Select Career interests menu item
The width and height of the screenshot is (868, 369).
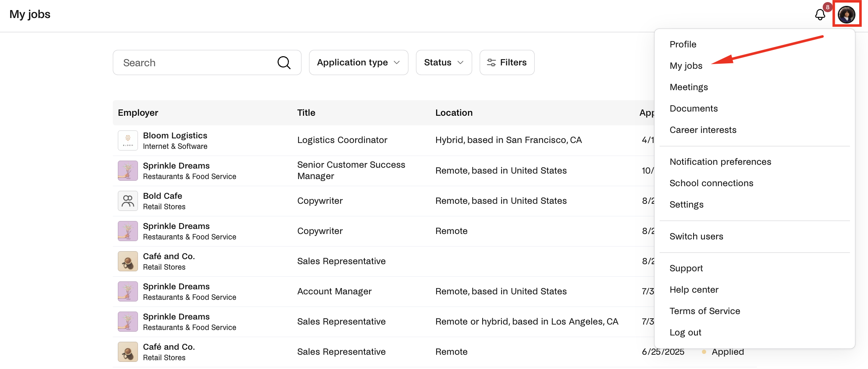coord(703,130)
